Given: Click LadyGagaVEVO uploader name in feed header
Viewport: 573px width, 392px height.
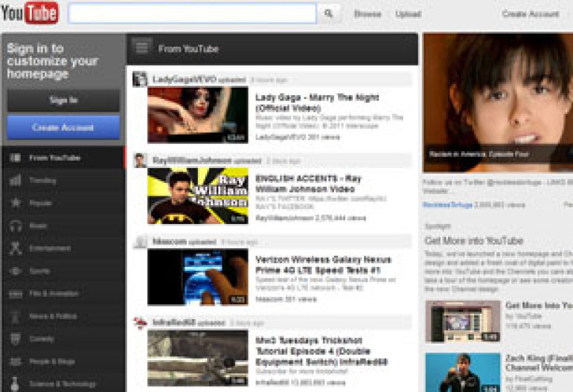Looking at the screenshot, I should coord(185,80).
